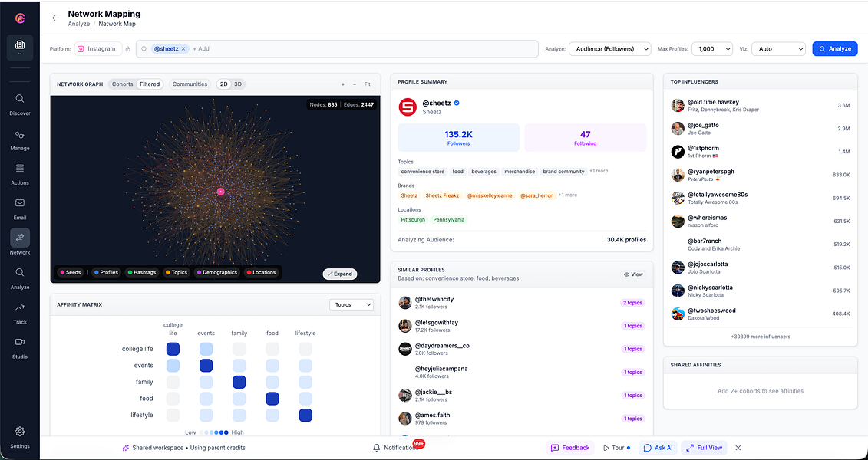Toggle Hashtags legend filter
This screenshot has width=868, height=460.
click(142, 273)
